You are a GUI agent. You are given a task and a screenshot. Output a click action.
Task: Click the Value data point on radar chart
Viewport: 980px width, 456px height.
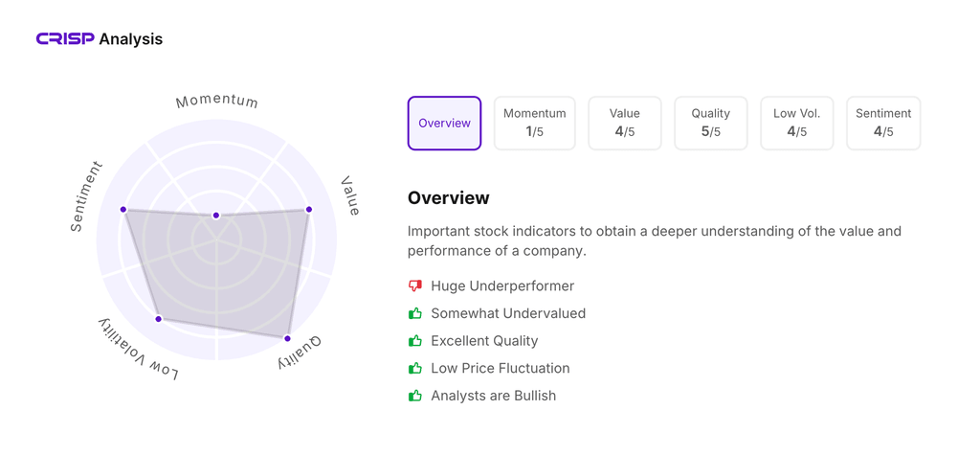309,210
